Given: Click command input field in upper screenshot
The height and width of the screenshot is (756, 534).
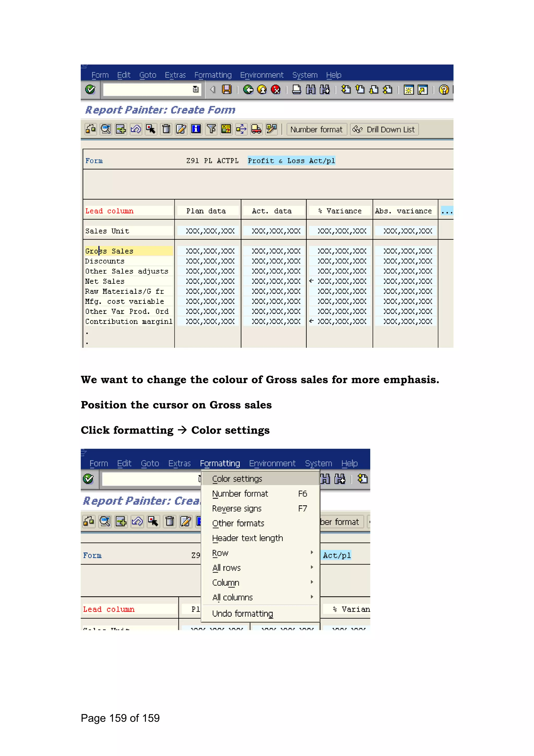Looking at the screenshot, I should pos(152,89).
